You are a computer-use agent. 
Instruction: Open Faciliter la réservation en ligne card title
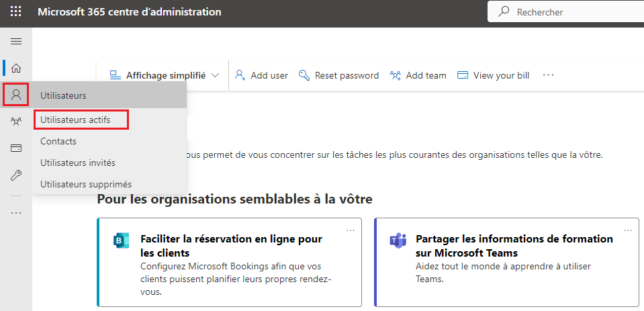[231, 245]
